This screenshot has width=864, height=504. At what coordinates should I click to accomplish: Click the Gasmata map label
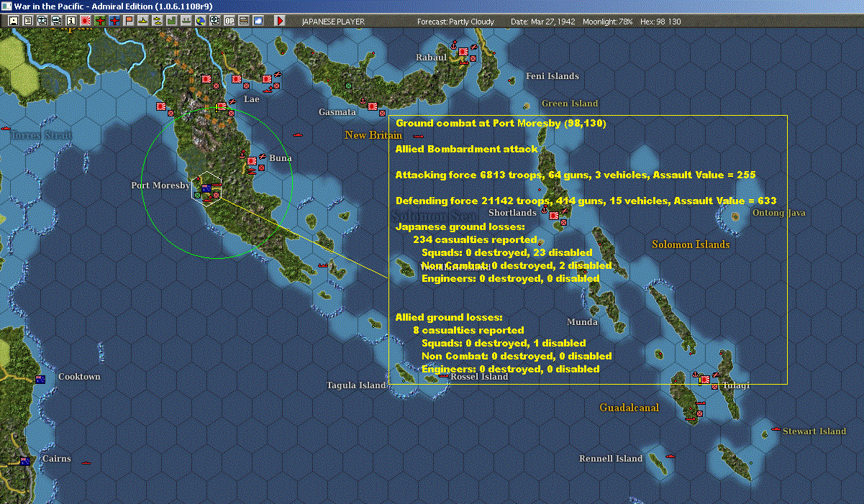337,112
